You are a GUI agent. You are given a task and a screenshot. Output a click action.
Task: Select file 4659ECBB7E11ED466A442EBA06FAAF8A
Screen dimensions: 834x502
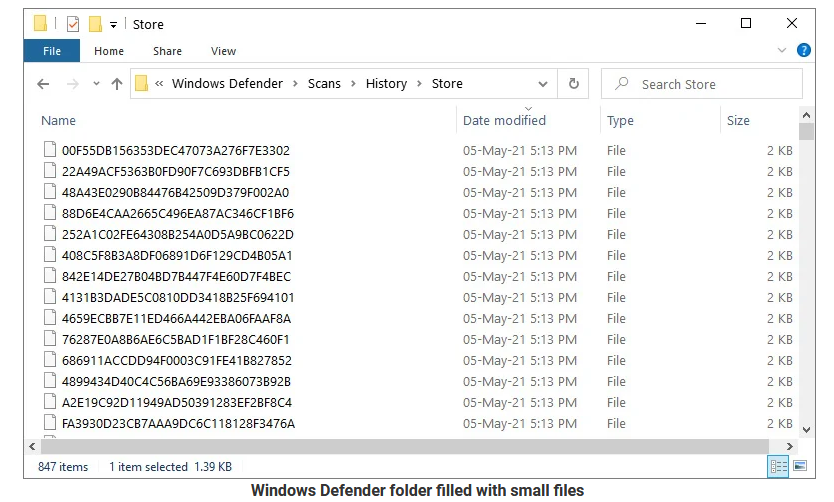tap(177, 319)
